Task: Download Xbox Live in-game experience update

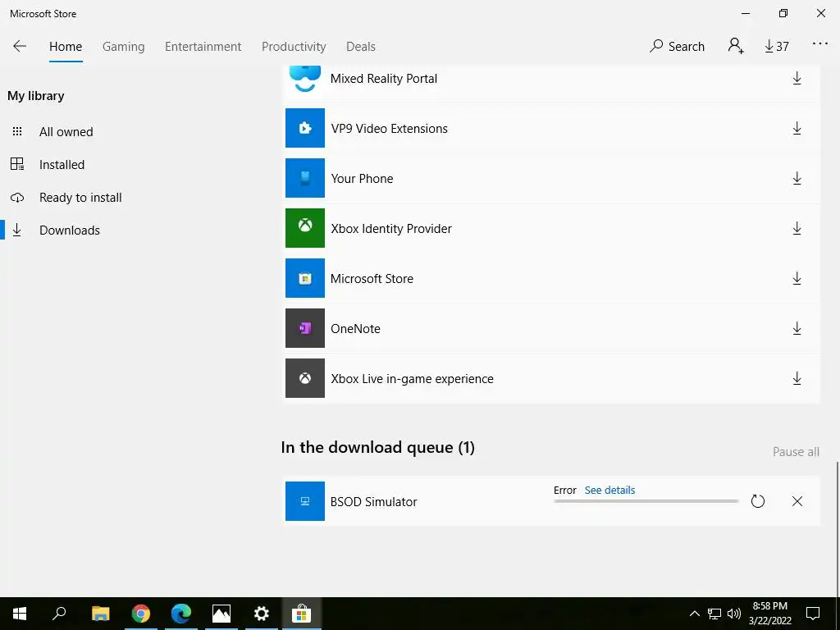Action: point(797,379)
